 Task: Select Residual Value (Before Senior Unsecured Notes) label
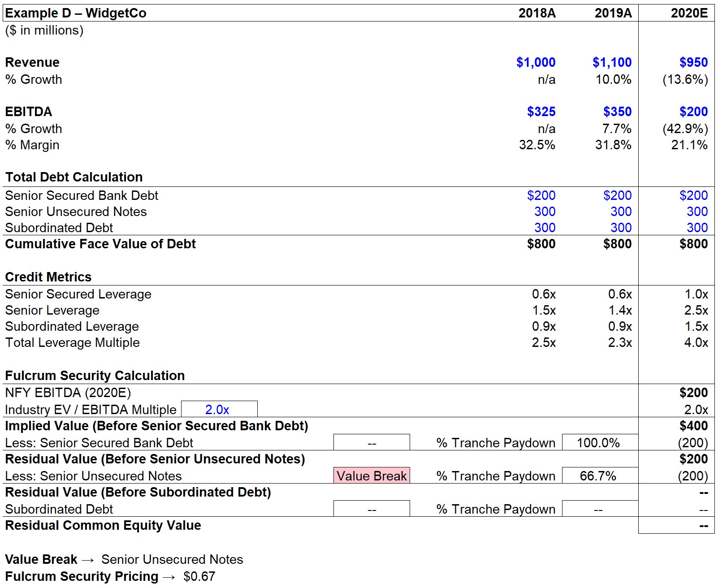pyautogui.click(x=155, y=459)
